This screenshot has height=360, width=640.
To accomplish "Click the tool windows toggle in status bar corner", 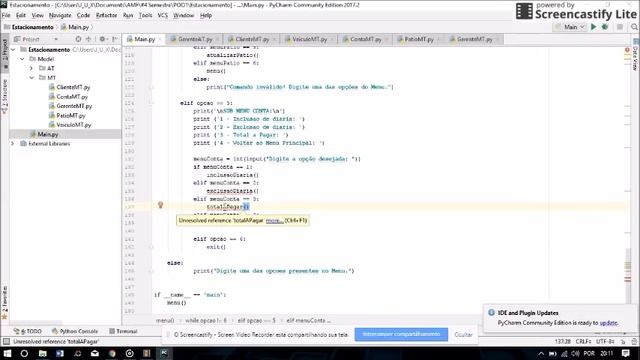I will (x=6, y=342).
